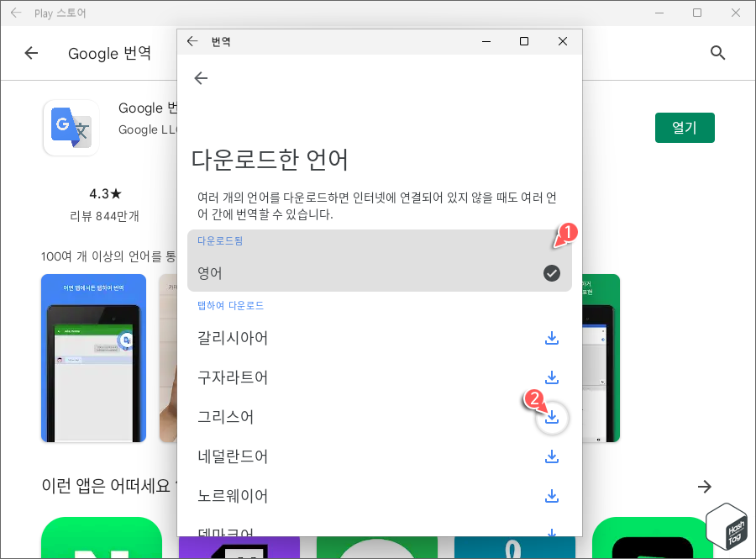Download the 갈리시아어 language pack
The image size is (756, 559).
[552, 338]
